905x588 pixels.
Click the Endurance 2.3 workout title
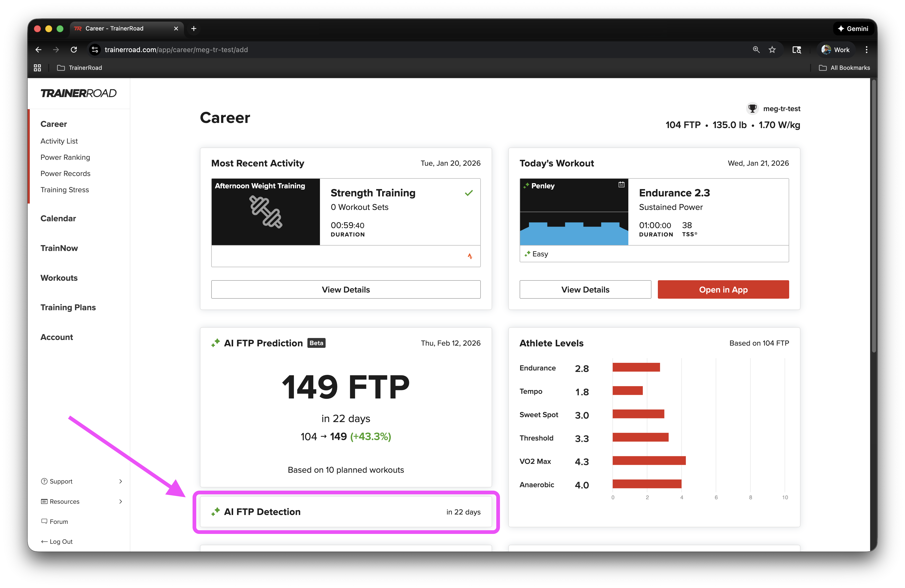(x=675, y=193)
